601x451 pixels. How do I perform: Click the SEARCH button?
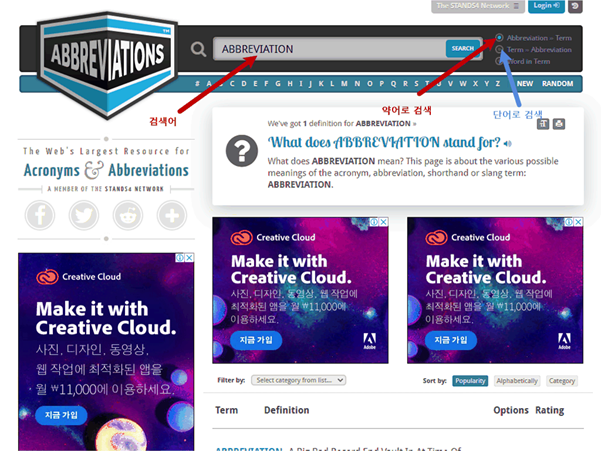point(463,49)
